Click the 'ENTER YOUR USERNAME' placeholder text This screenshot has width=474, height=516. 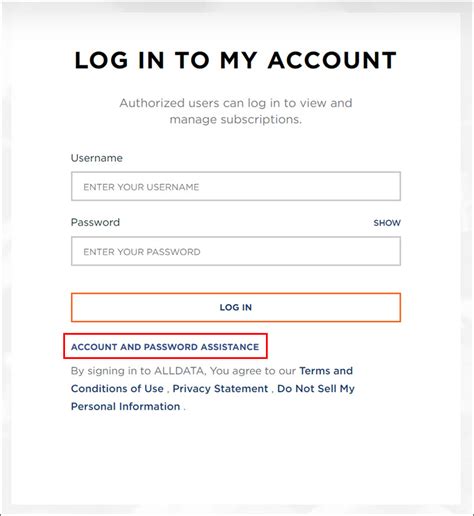click(x=141, y=187)
